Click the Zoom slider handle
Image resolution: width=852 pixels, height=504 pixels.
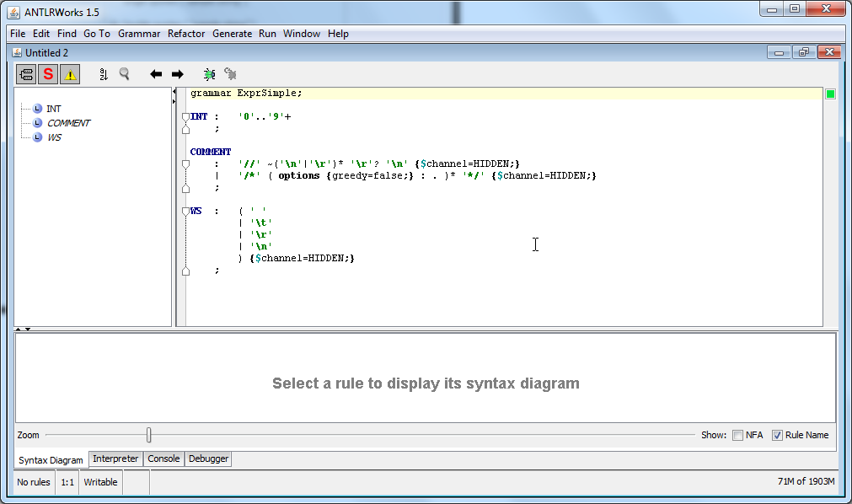point(149,435)
